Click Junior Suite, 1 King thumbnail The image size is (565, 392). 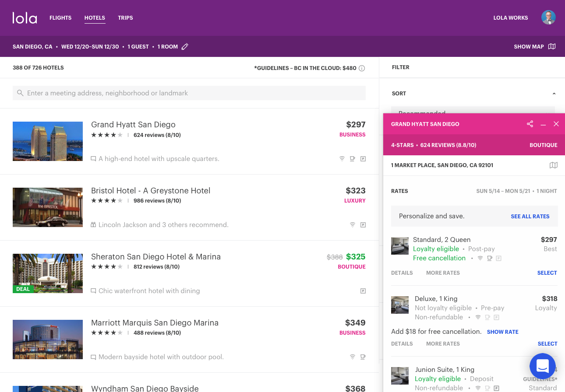[x=400, y=376]
